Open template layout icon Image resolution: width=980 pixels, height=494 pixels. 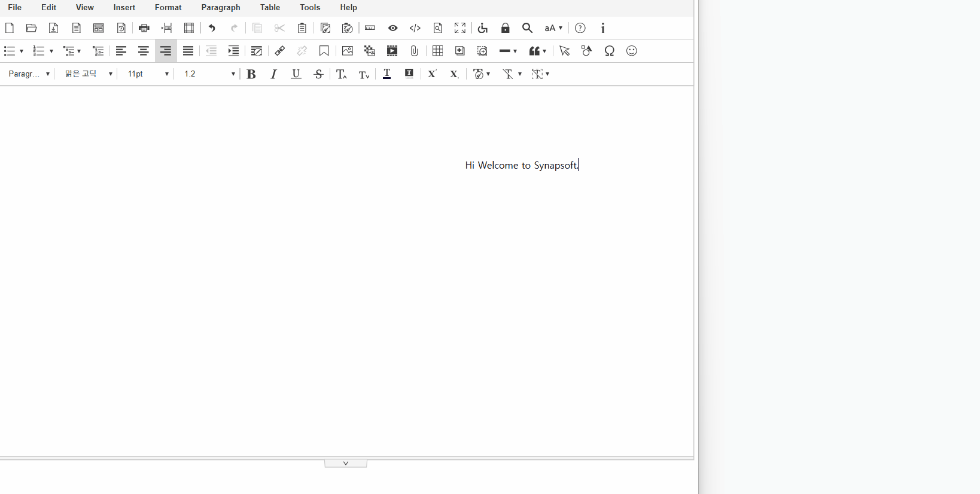coord(99,28)
